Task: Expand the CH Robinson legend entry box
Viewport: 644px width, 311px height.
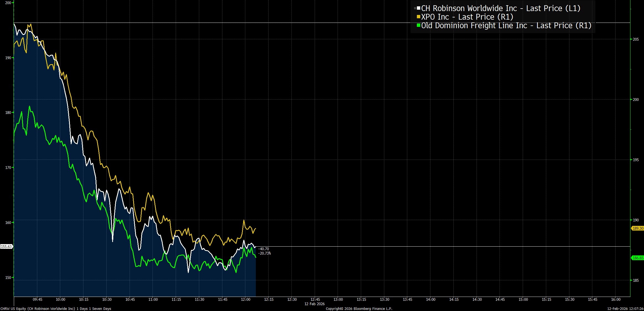Action: (x=415, y=8)
